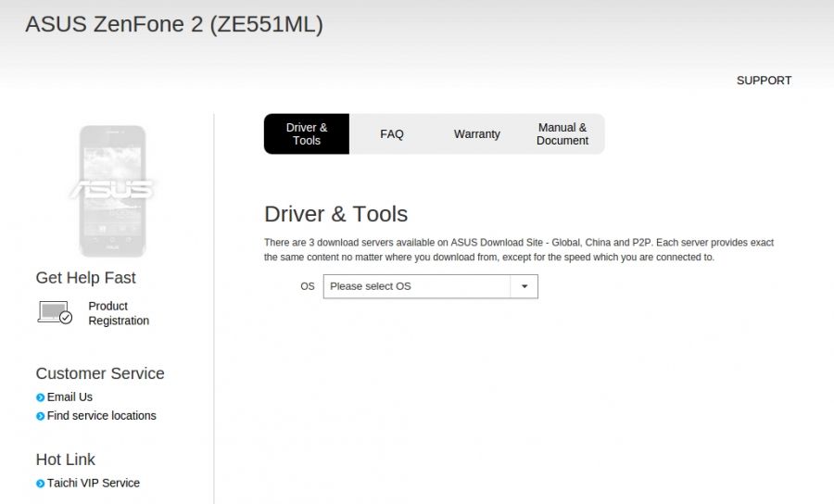Open Taichi VIP Service link

[93, 483]
